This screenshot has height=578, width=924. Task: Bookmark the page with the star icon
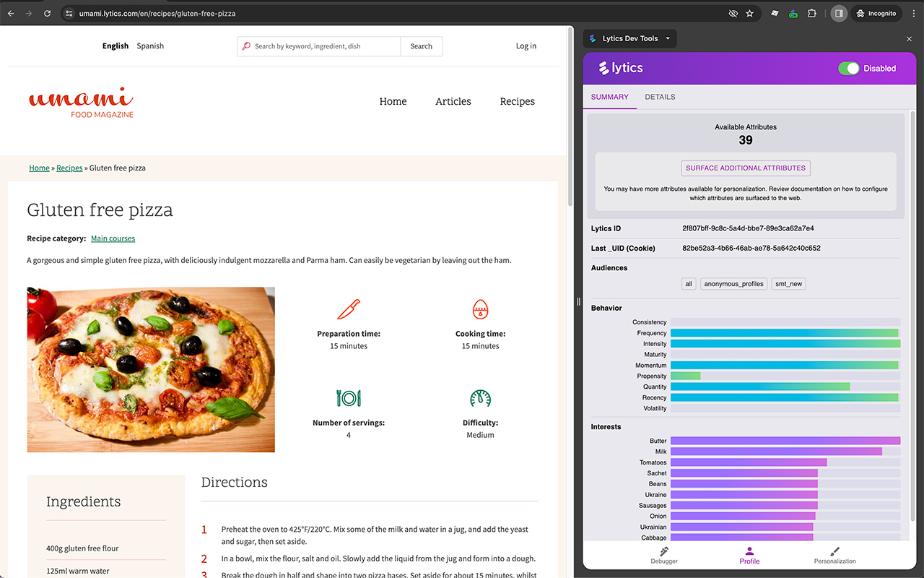pyautogui.click(x=751, y=13)
